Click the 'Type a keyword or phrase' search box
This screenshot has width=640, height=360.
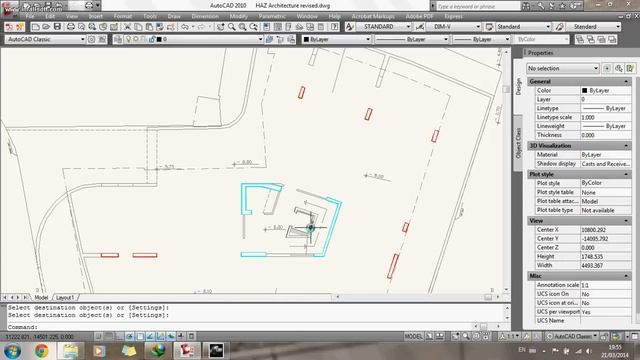click(478, 6)
